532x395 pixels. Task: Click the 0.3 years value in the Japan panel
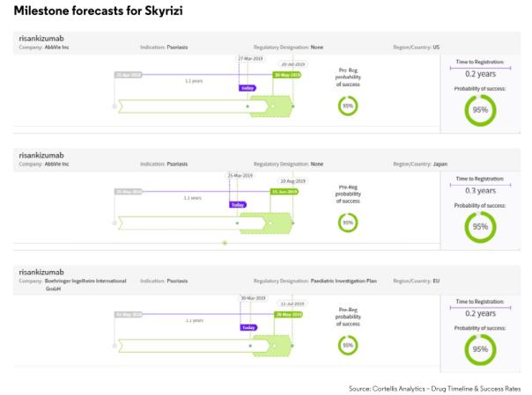click(480, 191)
